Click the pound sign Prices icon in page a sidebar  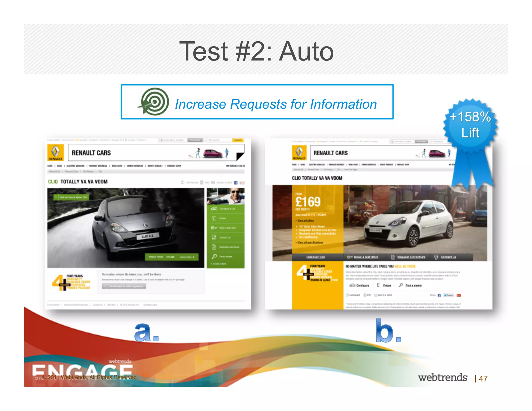pos(214,218)
